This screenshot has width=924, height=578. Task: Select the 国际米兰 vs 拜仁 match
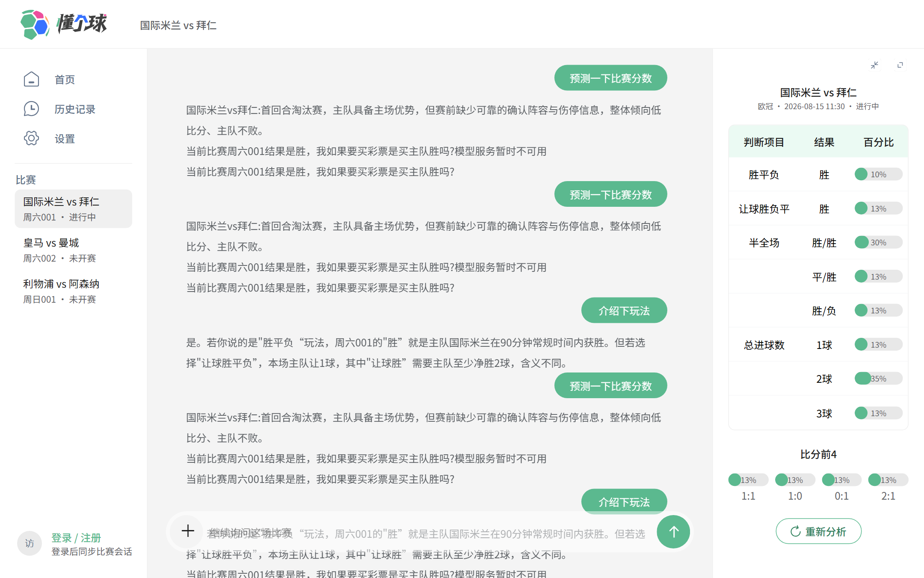tap(73, 209)
